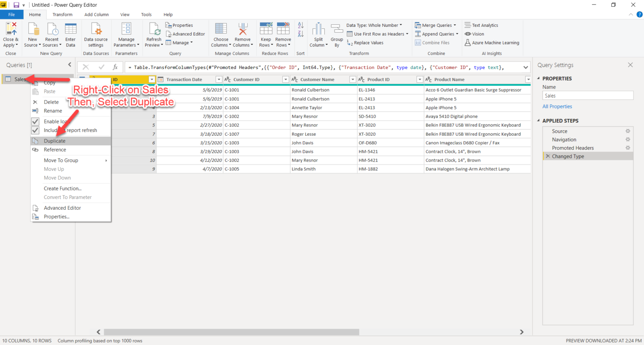The image size is (644, 345).
Task: Click inside the query Name field
Action: pyautogui.click(x=587, y=95)
